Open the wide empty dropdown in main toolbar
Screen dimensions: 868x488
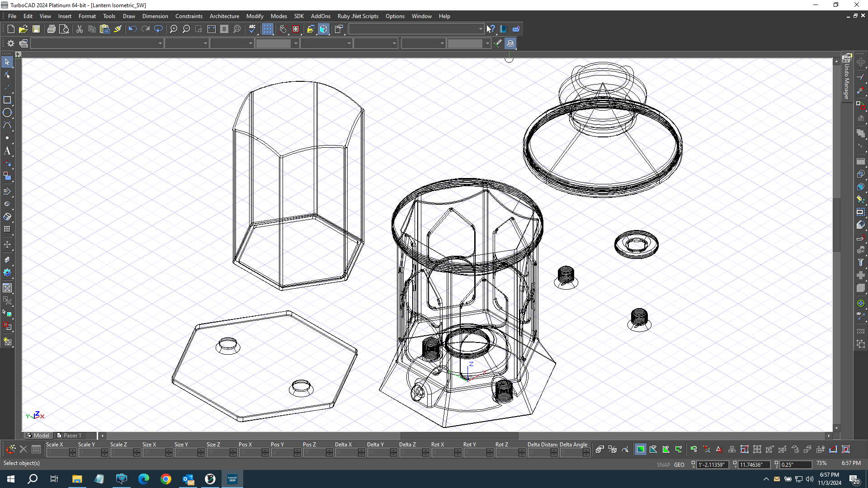(416, 29)
